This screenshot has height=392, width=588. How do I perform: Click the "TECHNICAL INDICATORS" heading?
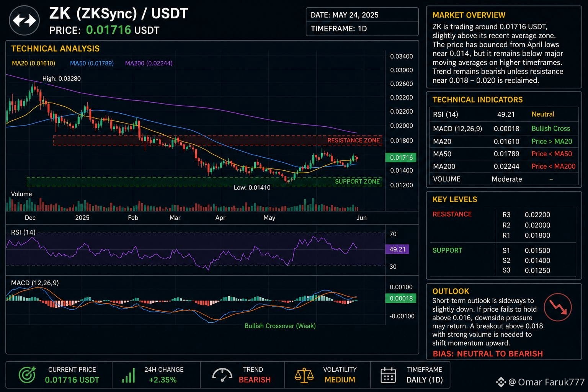tap(478, 100)
